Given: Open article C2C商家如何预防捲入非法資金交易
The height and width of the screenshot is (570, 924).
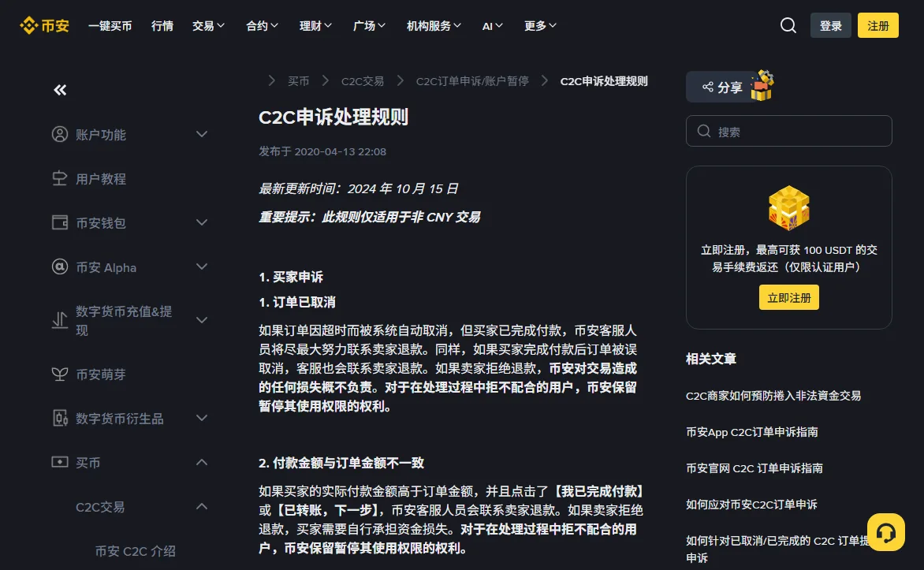Looking at the screenshot, I should pyautogui.click(x=773, y=396).
